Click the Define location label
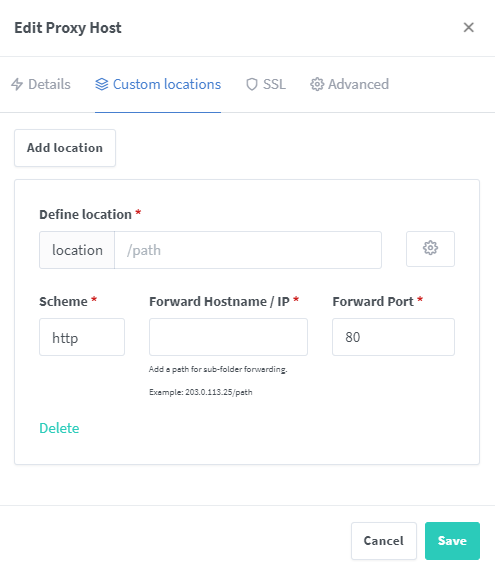The width and height of the screenshot is (495, 573). point(85,215)
